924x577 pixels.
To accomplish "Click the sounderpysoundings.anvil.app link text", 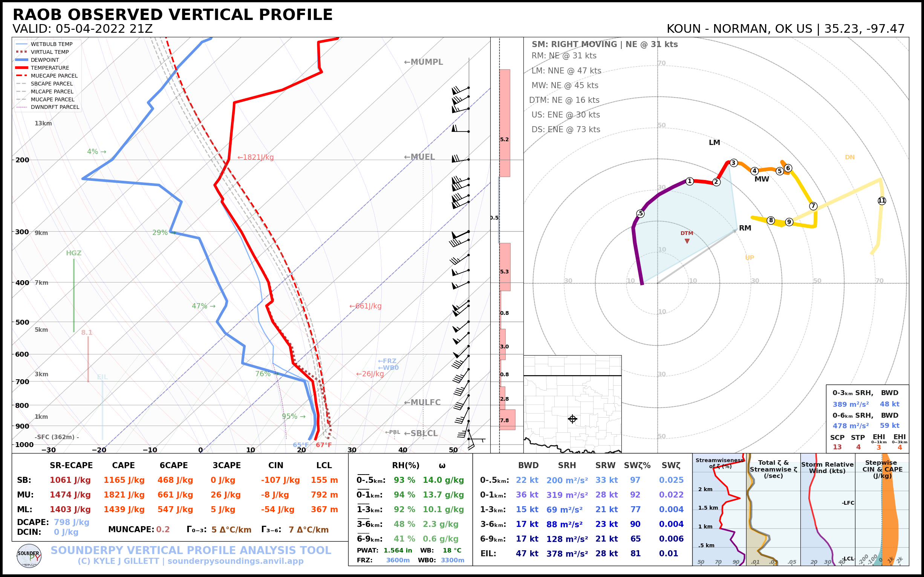I will (x=235, y=561).
